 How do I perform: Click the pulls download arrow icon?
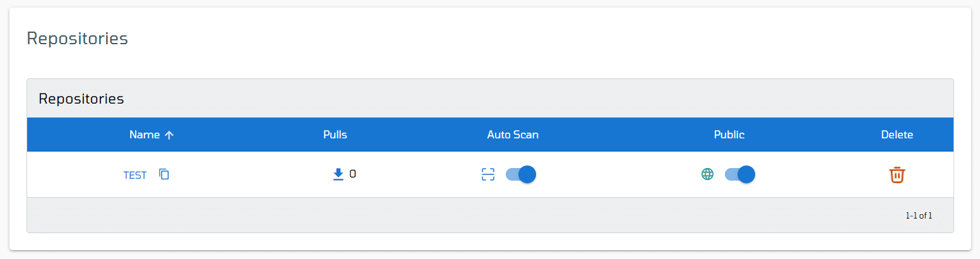pyautogui.click(x=338, y=174)
